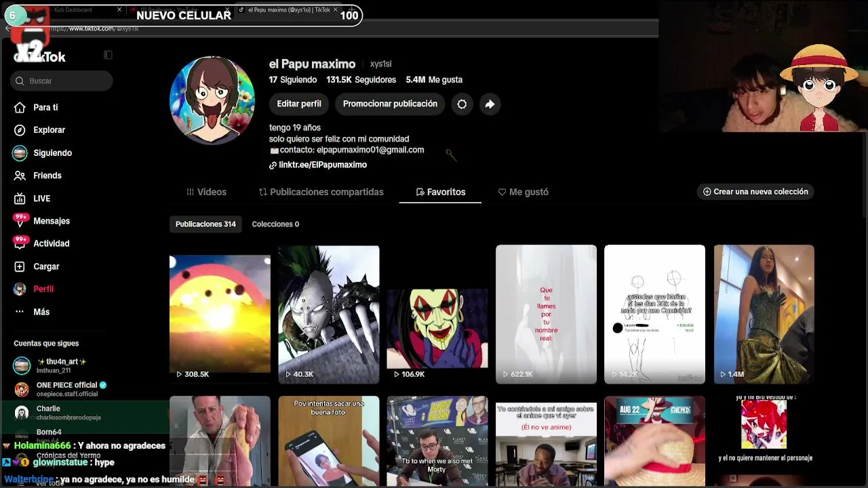The height and width of the screenshot is (488, 868).
Task: Click the share profile arrow icon
Action: click(490, 104)
